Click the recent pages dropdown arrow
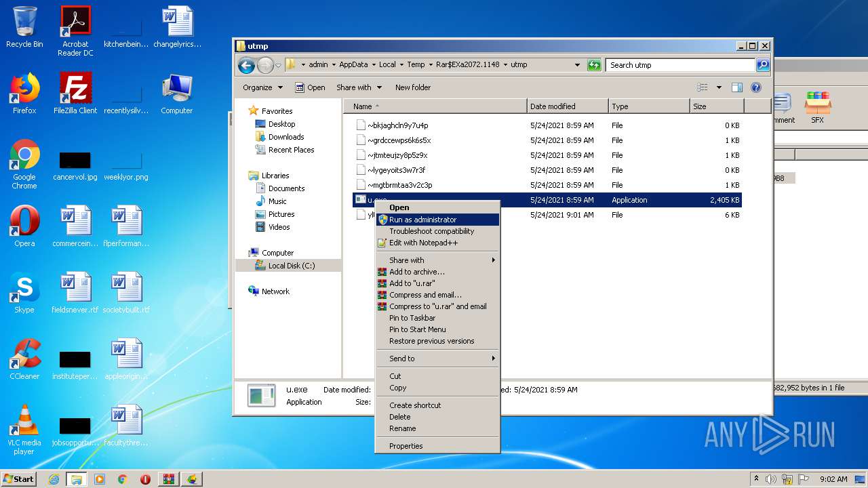Image resolution: width=868 pixels, height=488 pixels. [x=278, y=66]
